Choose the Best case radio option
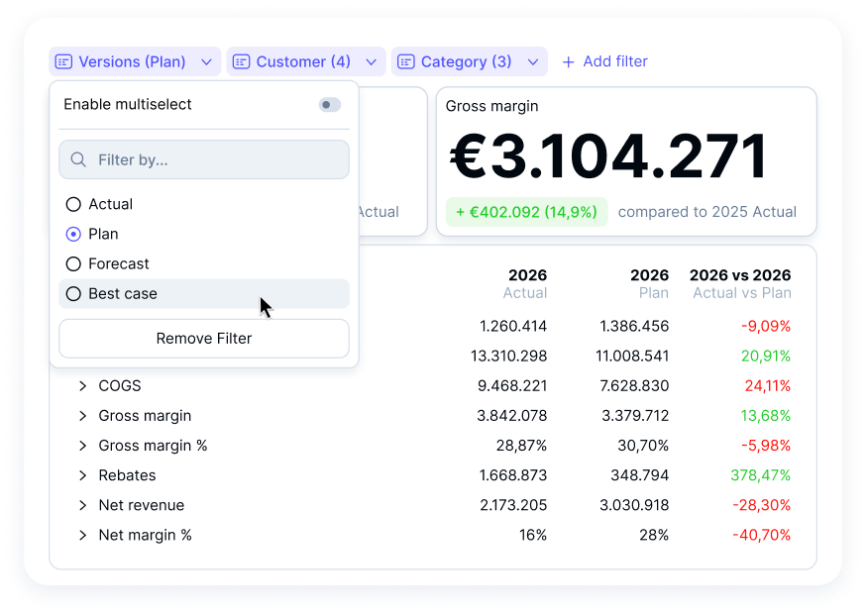The width and height of the screenshot is (867, 616). point(73,293)
